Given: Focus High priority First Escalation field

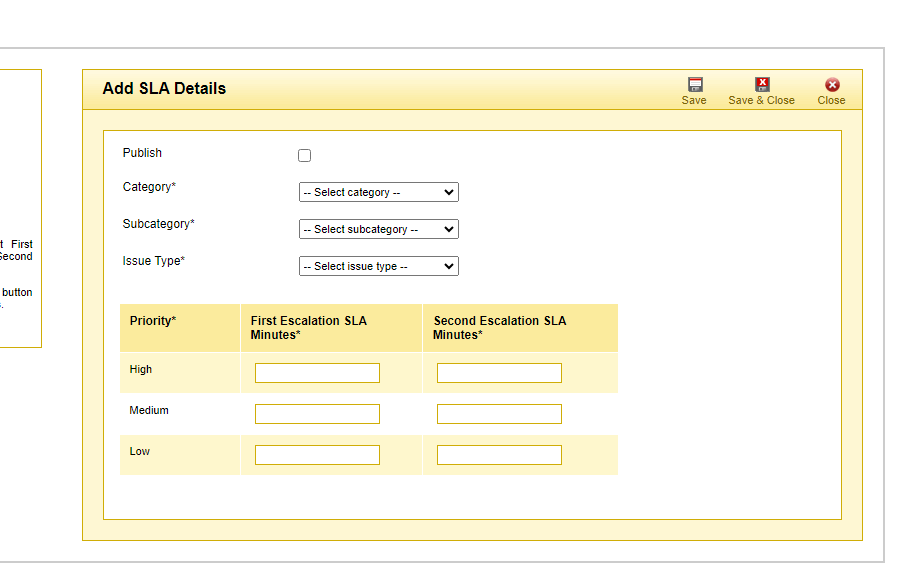Looking at the screenshot, I should [x=317, y=373].
